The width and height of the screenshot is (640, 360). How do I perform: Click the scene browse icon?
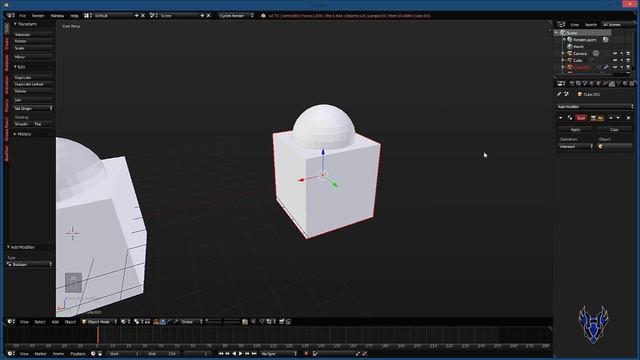click(153, 16)
